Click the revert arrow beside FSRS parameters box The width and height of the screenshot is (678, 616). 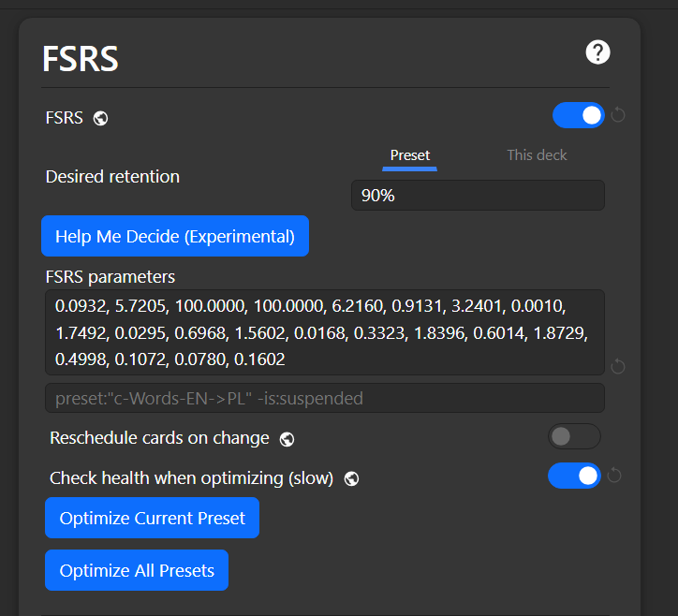point(618,366)
